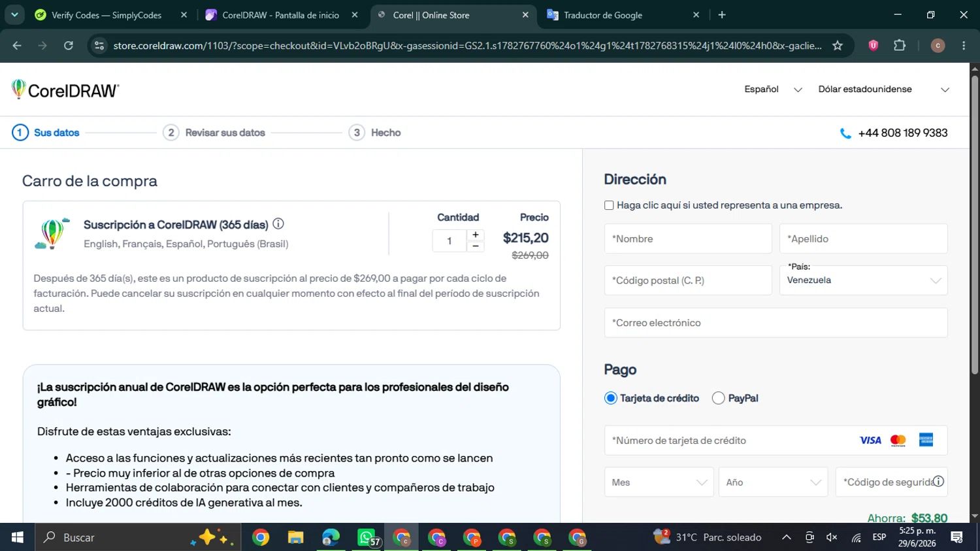Screen dimensions: 980x551
Task: Click the Nombre input field
Action: coord(688,239)
